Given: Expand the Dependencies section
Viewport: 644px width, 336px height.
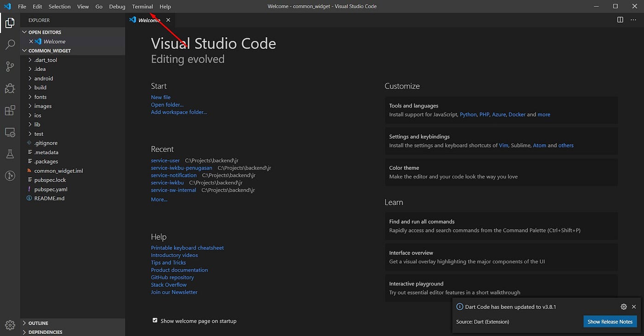Looking at the screenshot, I should 73,332.
